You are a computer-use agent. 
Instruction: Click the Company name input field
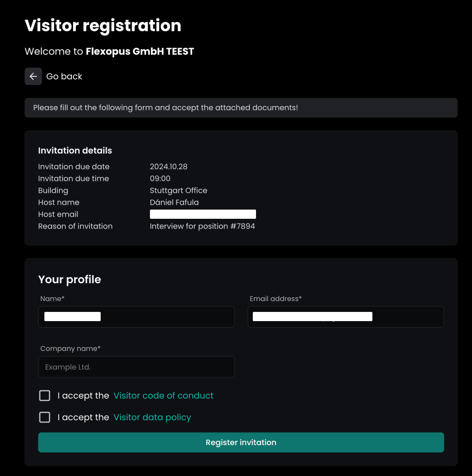tap(136, 367)
